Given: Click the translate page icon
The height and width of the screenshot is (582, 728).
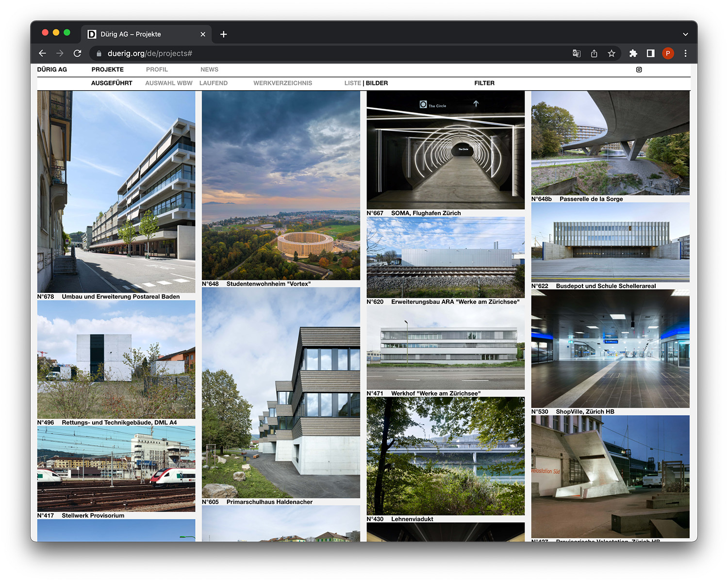Looking at the screenshot, I should click(x=577, y=53).
